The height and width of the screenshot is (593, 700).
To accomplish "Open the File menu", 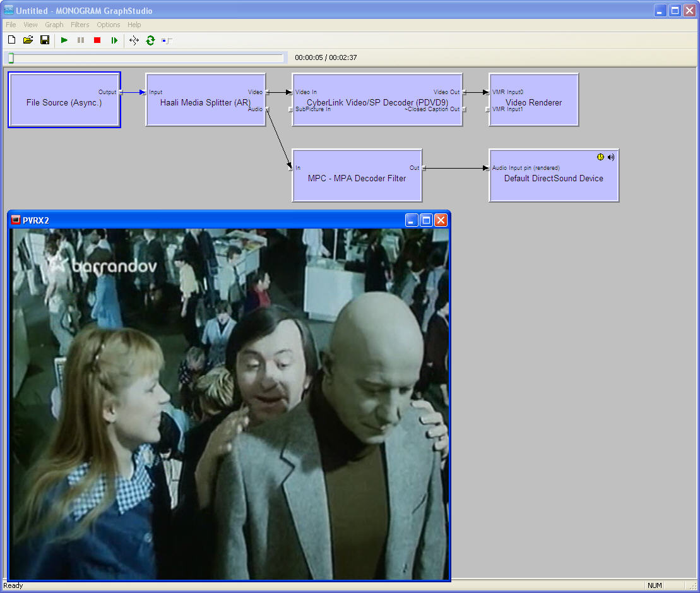I will pyautogui.click(x=11, y=25).
